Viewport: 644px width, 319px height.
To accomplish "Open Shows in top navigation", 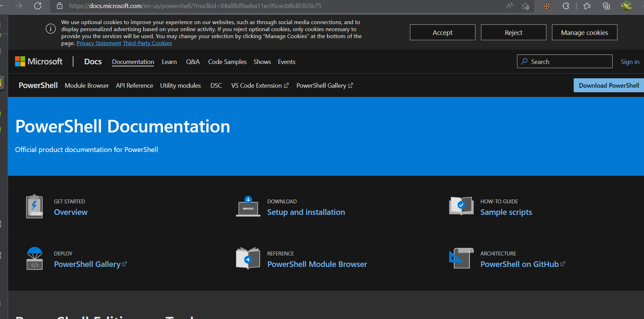I will coord(262,62).
